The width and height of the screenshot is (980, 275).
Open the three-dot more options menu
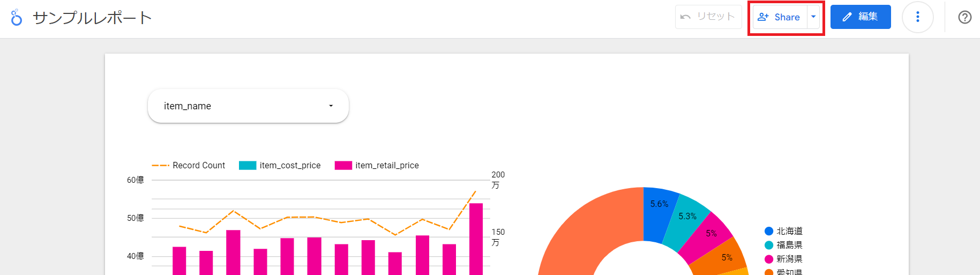(x=918, y=17)
